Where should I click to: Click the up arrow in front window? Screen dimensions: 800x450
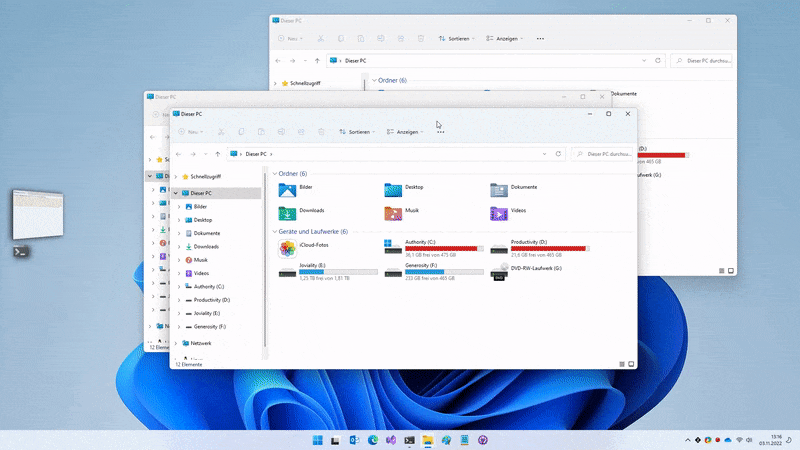[x=218, y=154]
